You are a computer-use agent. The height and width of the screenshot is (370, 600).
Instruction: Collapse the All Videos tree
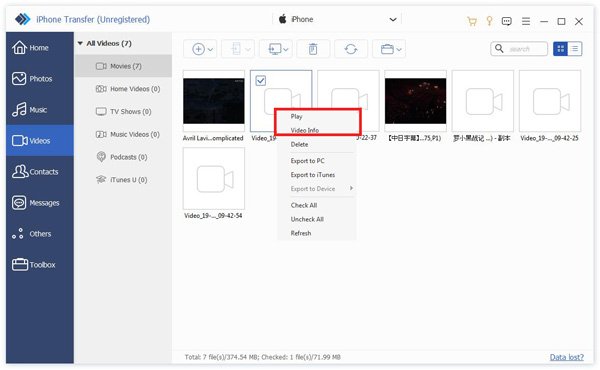(x=80, y=43)
